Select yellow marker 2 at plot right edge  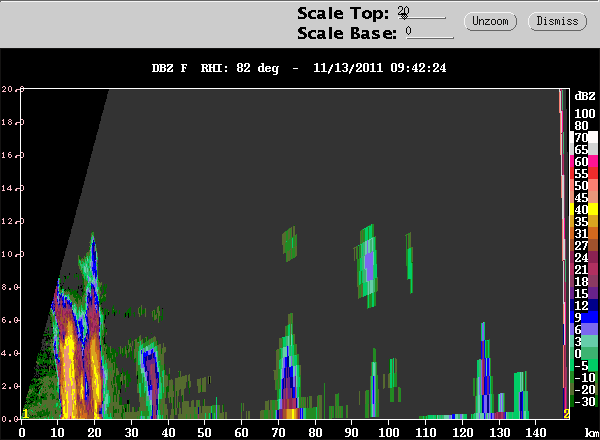pos(566,414)
